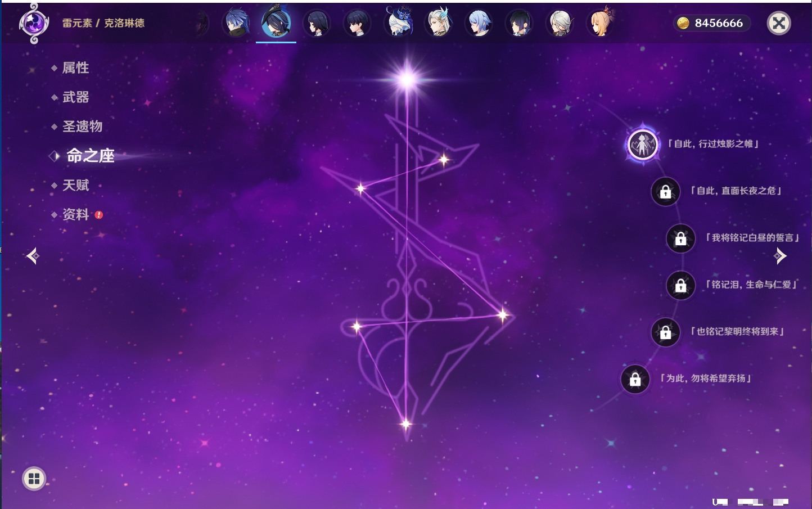Select the silver-grey haired character avatar
This screenshot has width=812, height=509.
pos(560,23)
